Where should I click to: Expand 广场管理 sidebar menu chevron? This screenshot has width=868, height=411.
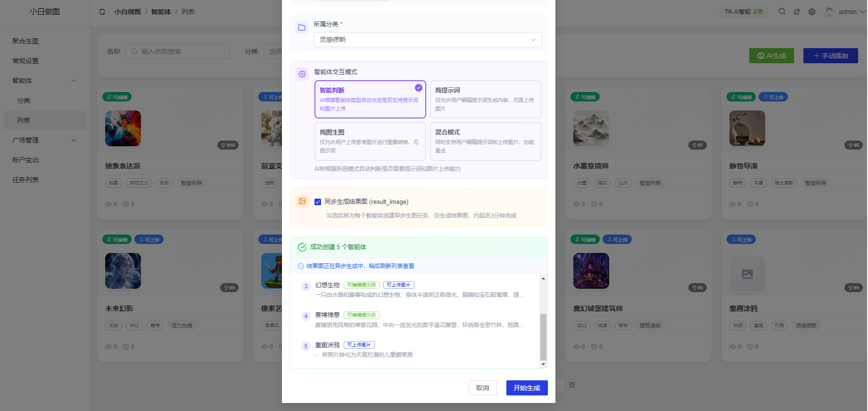coord(74,140)
